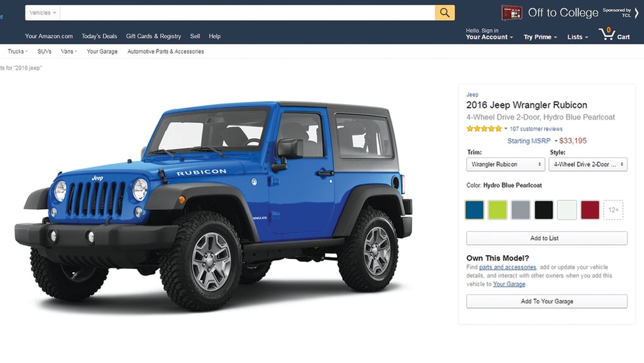Expand the Style dropdown 4-Wheel Drive 2-Door
The height and width of the screenshot is (363, 644).
click(x=587, y=164)
